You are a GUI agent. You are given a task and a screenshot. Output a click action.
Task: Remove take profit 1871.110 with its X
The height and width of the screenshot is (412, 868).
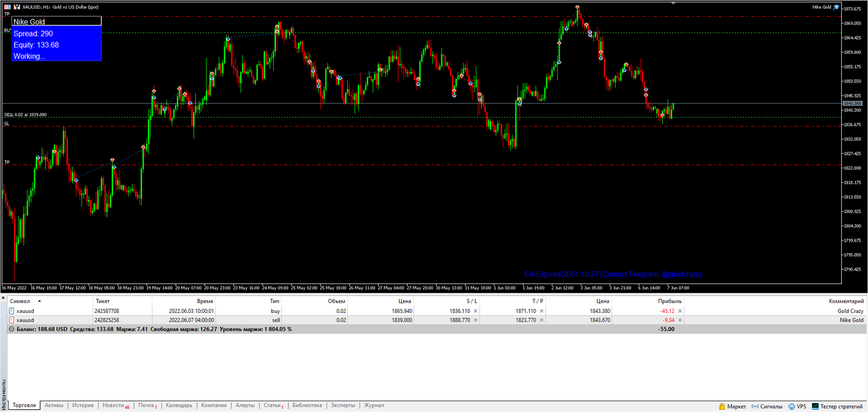[541, 311]
